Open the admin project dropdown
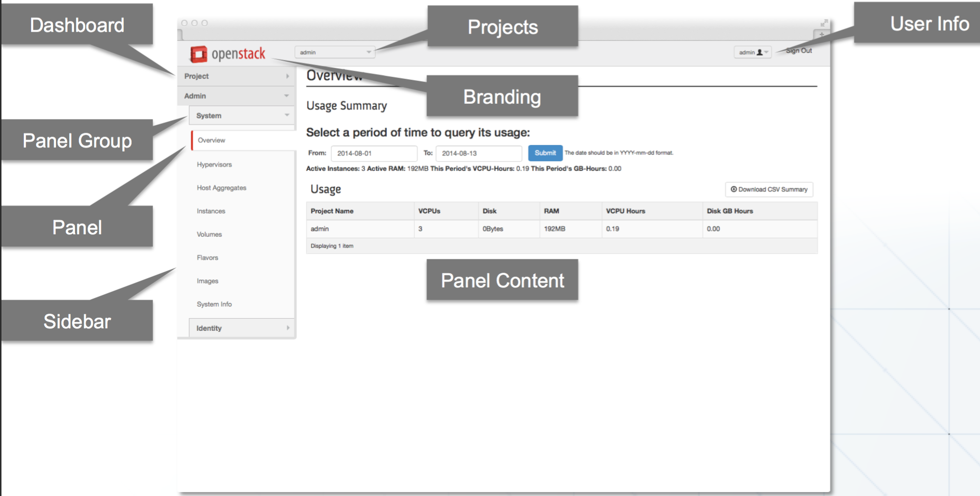980x496 pixels. click(x=335, y=52)
